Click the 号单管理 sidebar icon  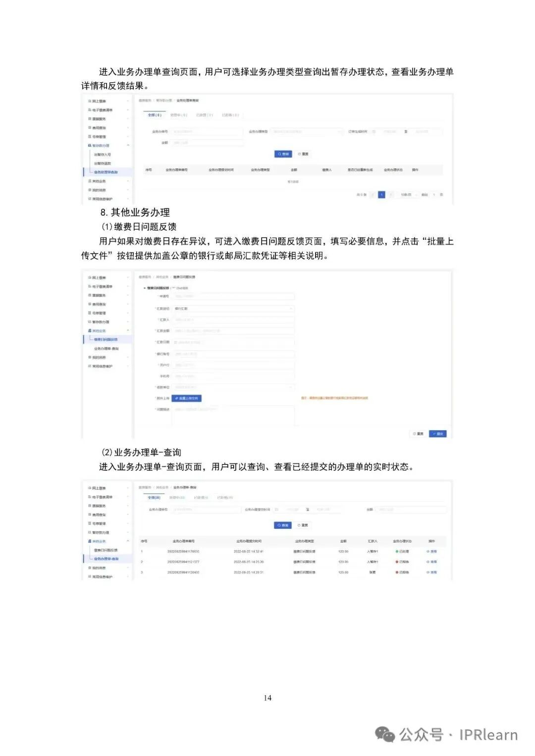pos(90,137)
